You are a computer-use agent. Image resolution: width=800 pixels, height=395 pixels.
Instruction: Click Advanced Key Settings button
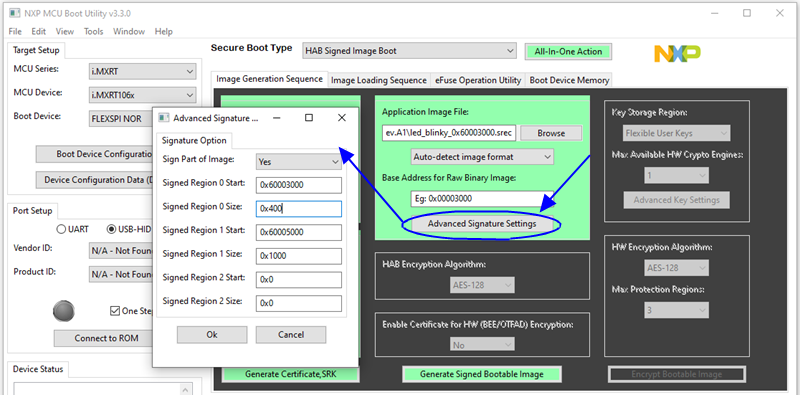(x=677, y=200)
